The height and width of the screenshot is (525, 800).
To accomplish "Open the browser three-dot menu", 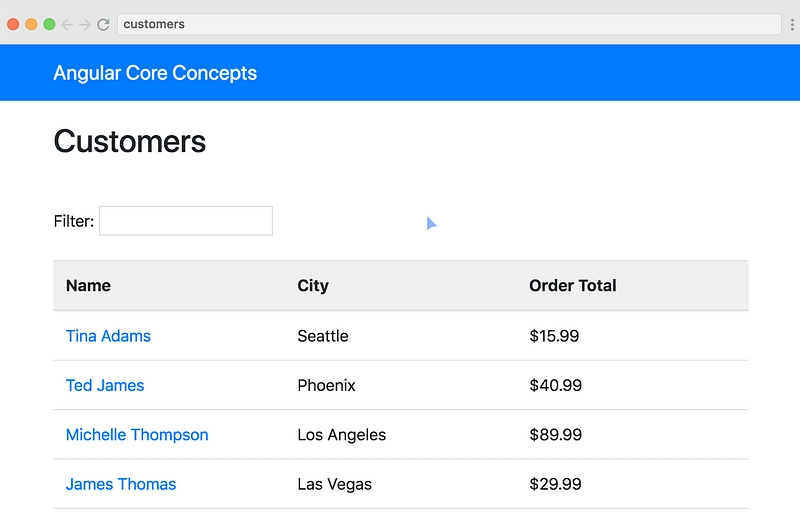I will [792, 24].
